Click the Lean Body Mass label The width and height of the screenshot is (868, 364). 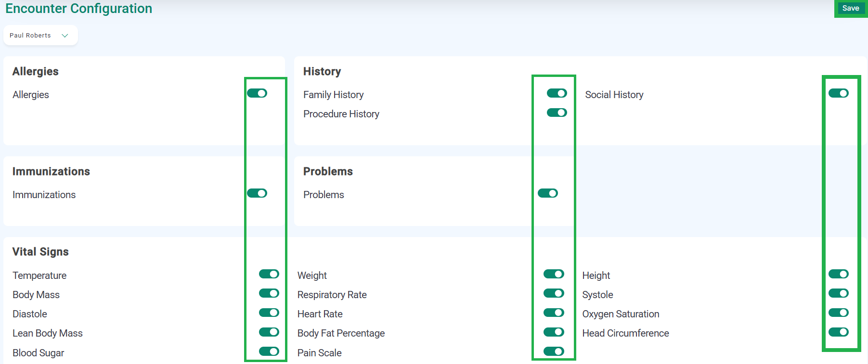48,333
